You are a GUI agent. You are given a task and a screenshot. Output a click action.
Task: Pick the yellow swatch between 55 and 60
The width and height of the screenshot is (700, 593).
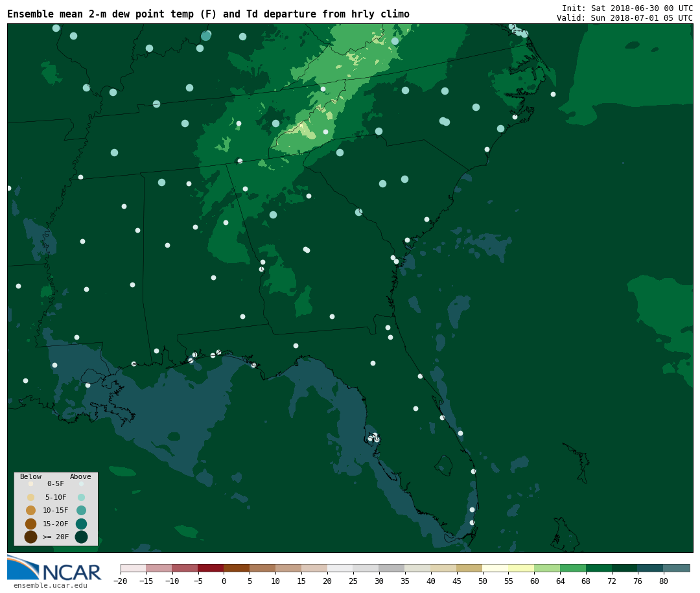pos(521,568)
